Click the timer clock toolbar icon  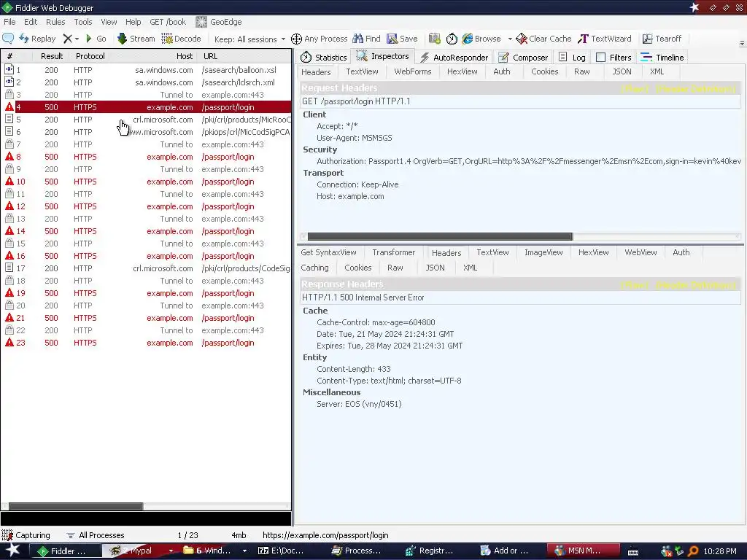[452, 39]
